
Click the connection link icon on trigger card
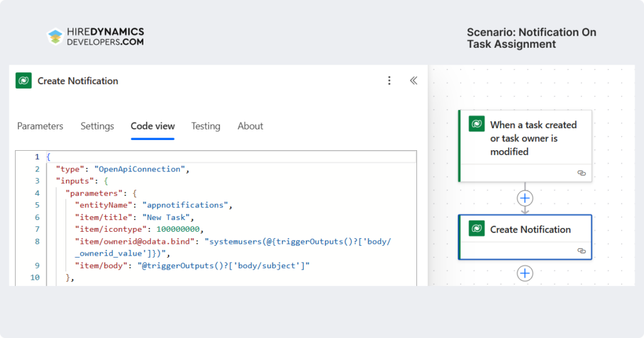point(581,173)
